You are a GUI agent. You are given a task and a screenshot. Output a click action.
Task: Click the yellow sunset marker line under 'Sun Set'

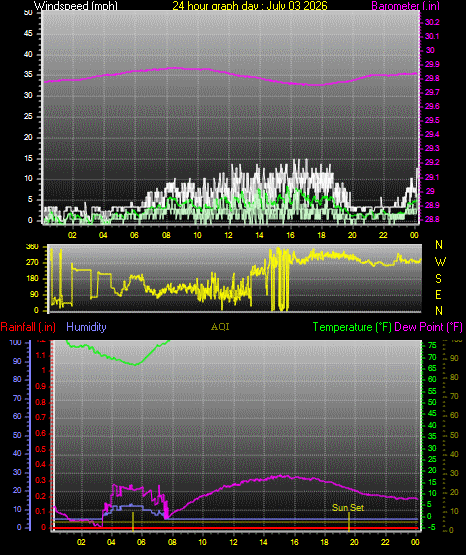349,522
